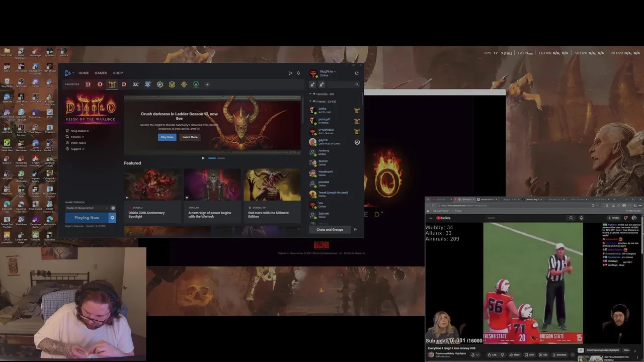Open the Forums link
The image size is (644, 362).
(75, 137)
